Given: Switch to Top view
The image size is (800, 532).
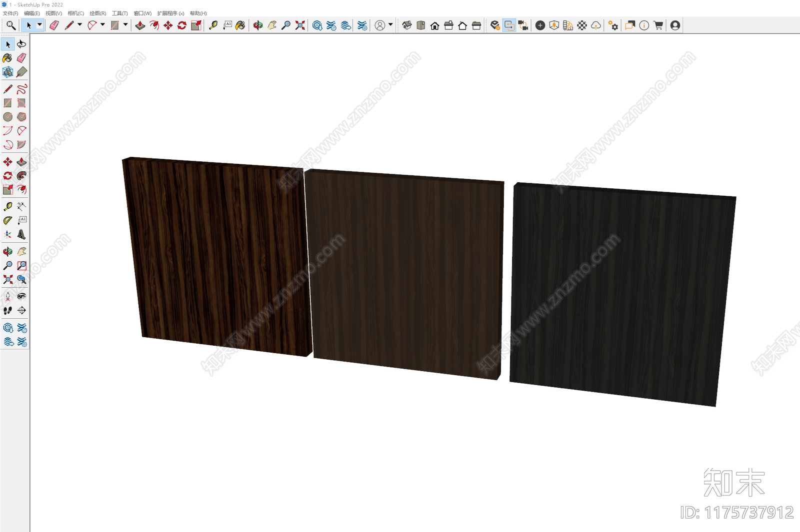Looking at the screenshot, I should pos(421,25).
